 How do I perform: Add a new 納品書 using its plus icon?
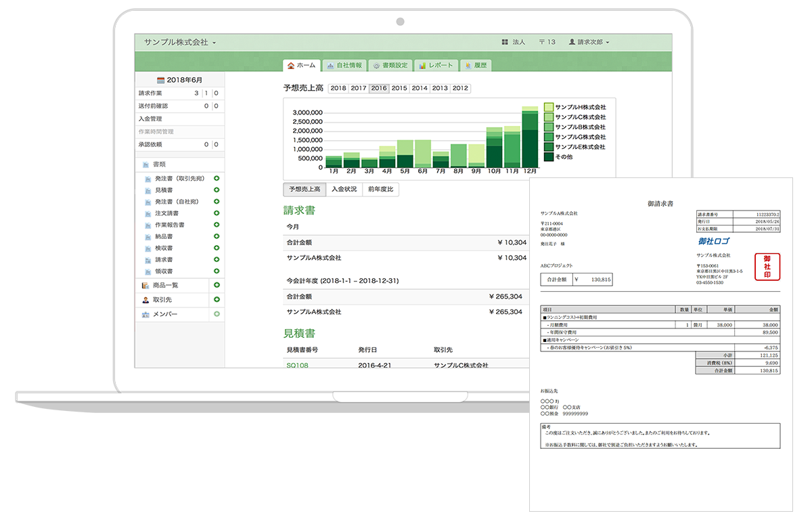point(217,236)
